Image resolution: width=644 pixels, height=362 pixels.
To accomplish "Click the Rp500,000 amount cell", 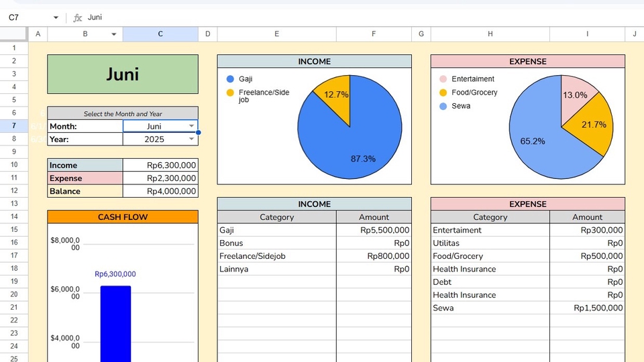I will tap(588, 256).
